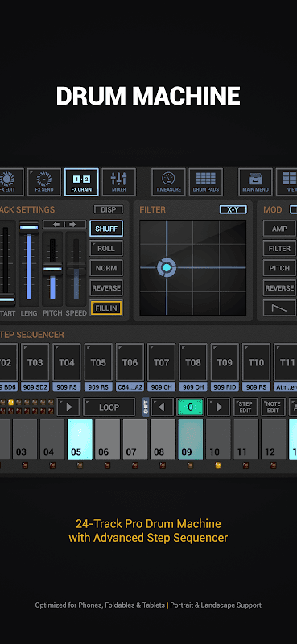Select track pad T09
297x644 pixels.
click(225, 362)
